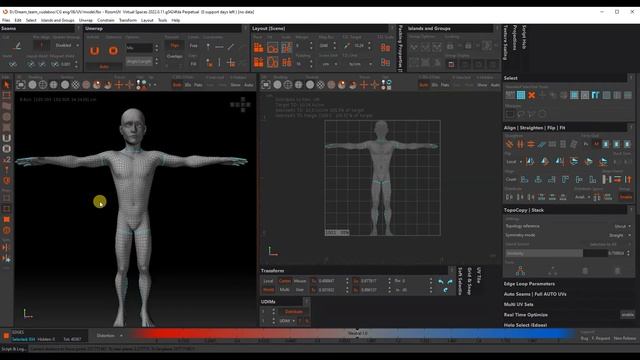Open the Files menu
The width and height of the screenshot is (640, 360).
[x=6, y=20]
